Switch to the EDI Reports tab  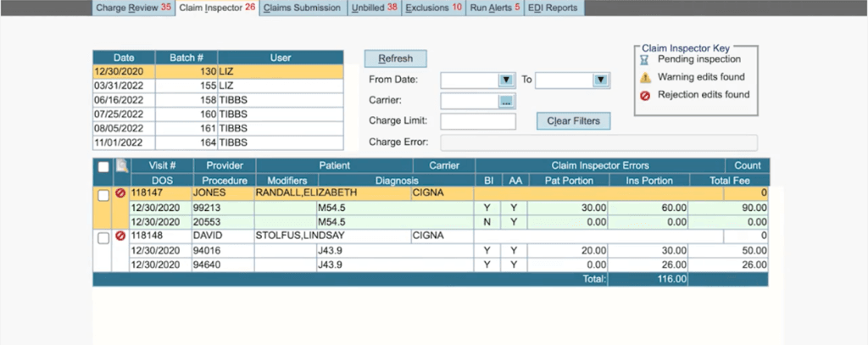point(554,8)
